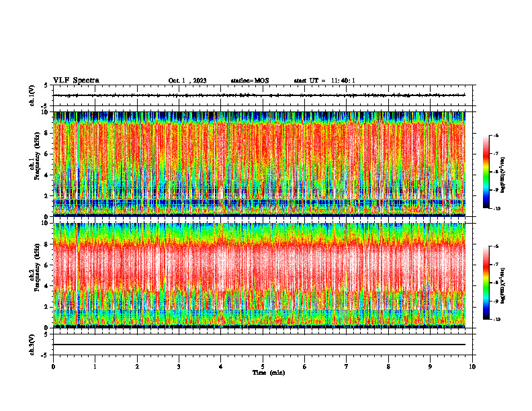
Task: Click time axis tick label '0'
Action: coord(53,367)
